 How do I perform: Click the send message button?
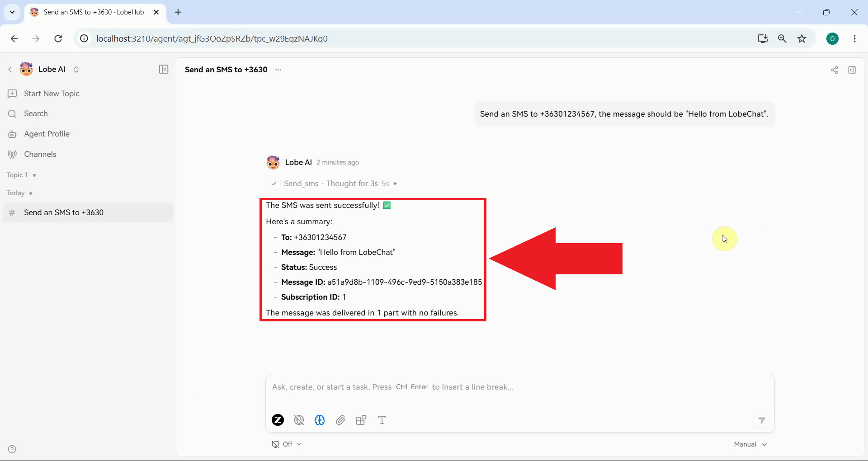tap(762, 420)
